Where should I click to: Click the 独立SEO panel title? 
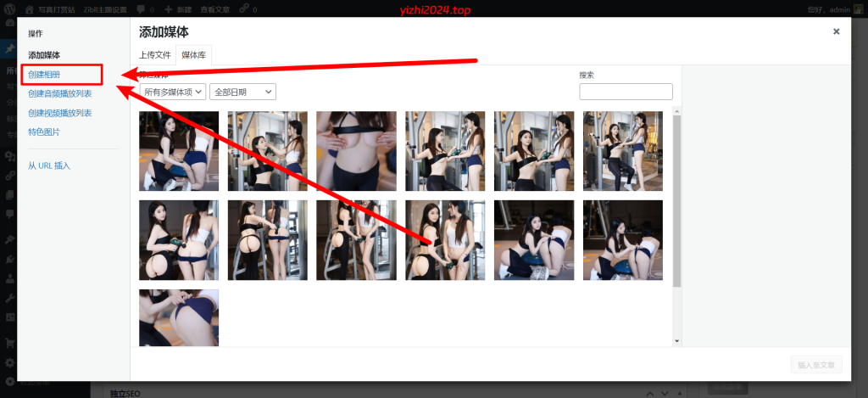click(125, 394)
